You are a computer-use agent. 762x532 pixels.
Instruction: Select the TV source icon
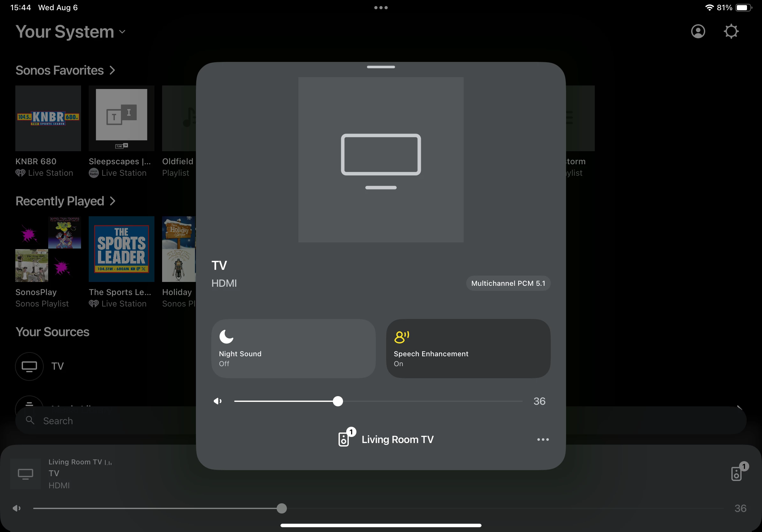pyautogui.click(x=29, y=366)
